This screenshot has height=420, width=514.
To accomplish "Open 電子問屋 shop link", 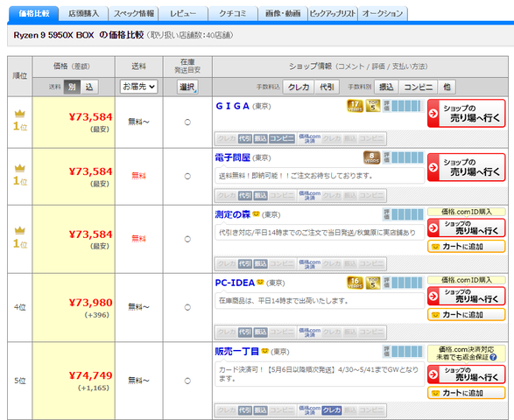I will [232, 157].
